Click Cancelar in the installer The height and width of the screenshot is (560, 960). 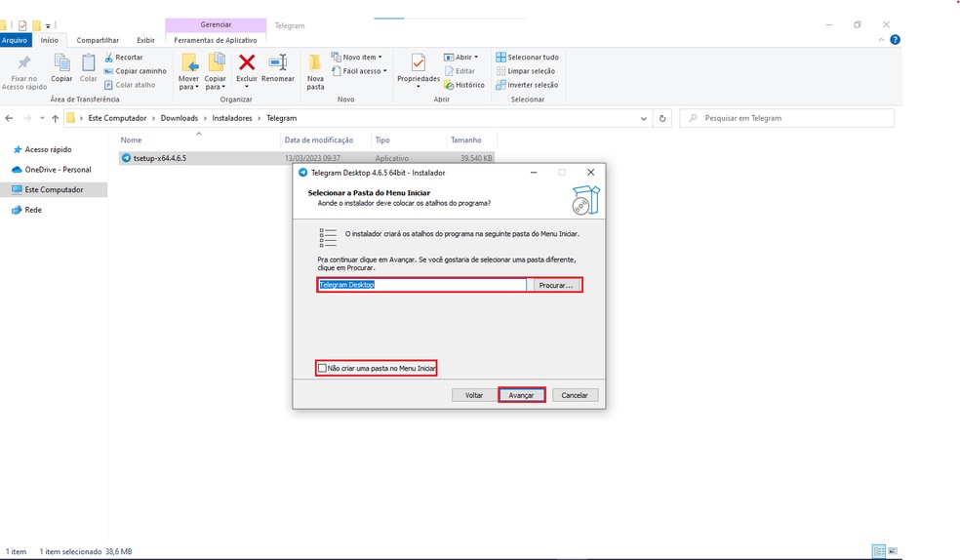click(x=575, y=395)
